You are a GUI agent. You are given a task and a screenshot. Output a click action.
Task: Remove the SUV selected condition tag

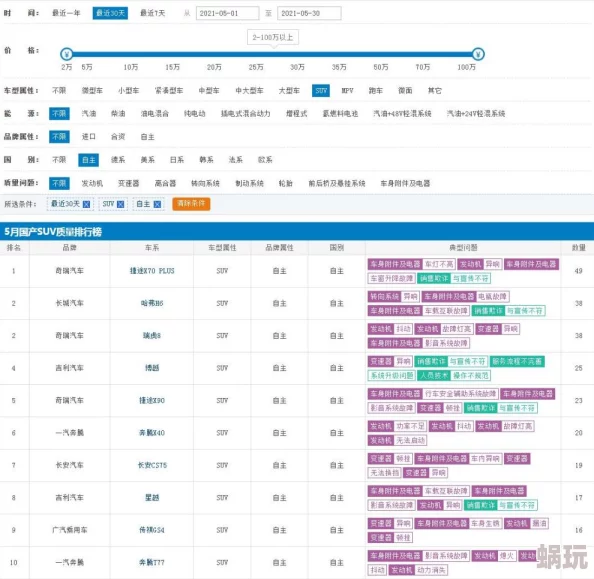[x=120, y=205]
